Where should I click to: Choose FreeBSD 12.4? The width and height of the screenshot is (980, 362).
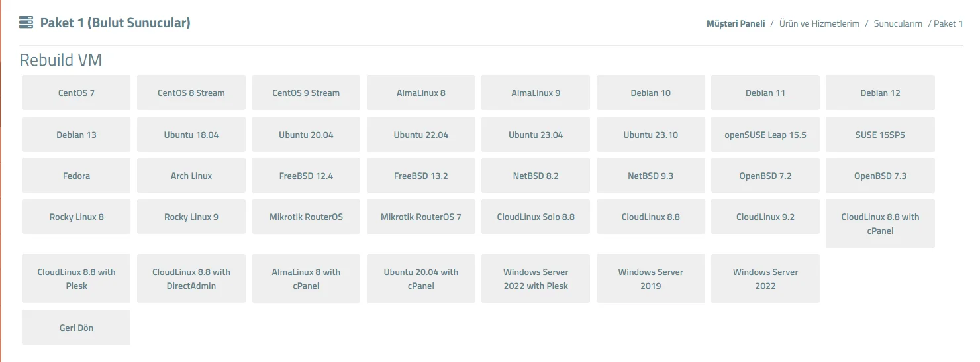306,176
